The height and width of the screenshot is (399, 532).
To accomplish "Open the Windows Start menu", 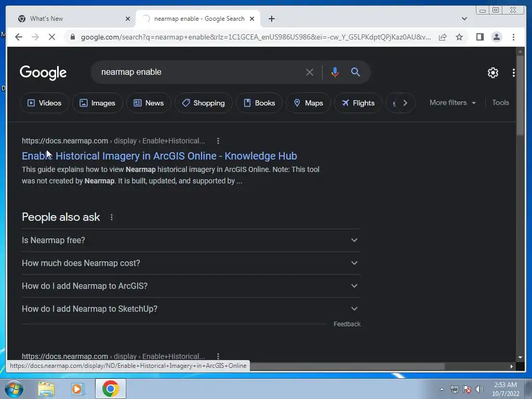I will coord(14,389).
